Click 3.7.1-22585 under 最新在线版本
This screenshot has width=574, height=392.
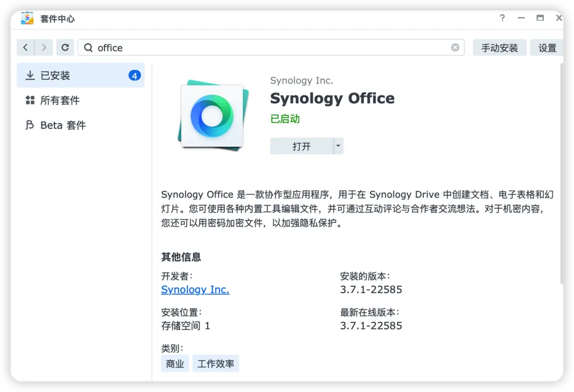tap(371, 326)
